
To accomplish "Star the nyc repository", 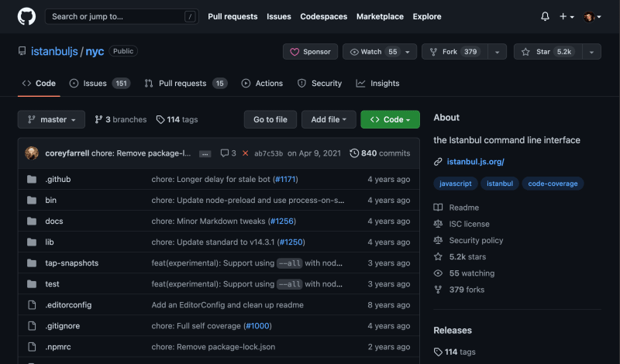I will (548, 52).
